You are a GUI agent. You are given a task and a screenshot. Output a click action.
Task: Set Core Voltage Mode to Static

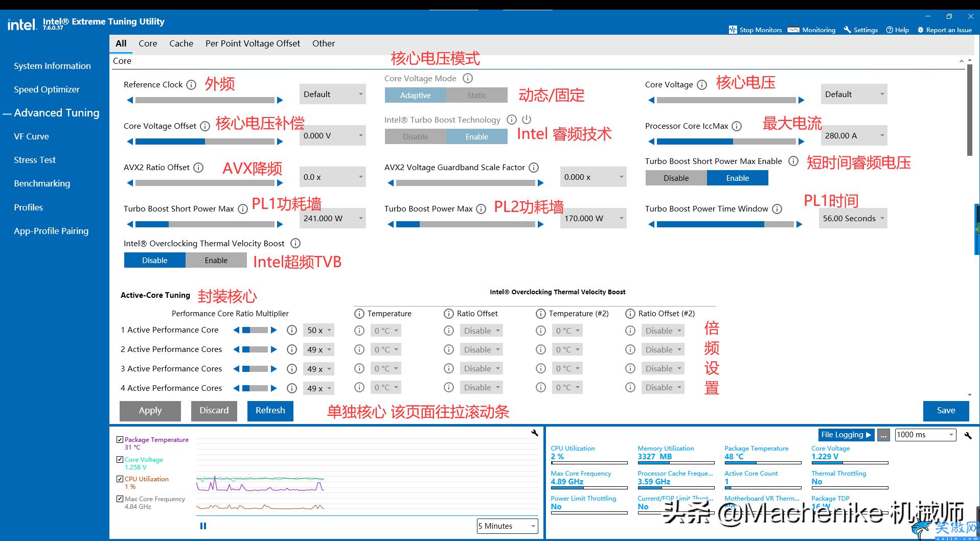click(x=477, y=95)
